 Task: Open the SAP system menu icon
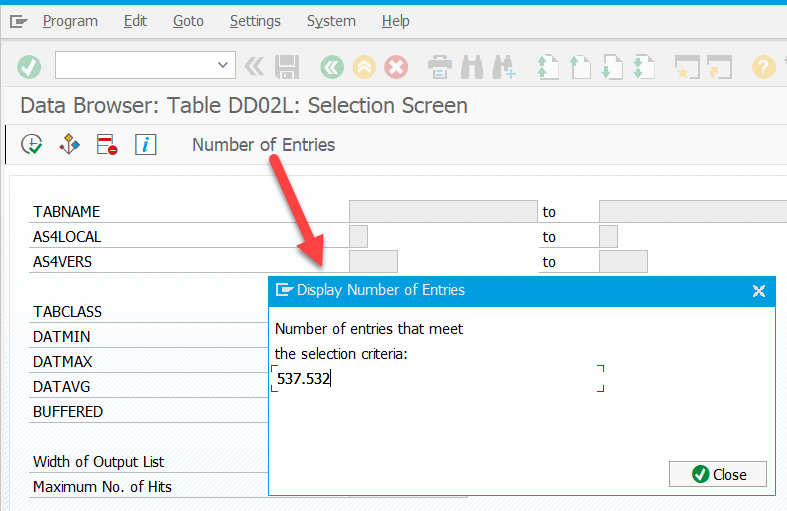pos(19,21)
